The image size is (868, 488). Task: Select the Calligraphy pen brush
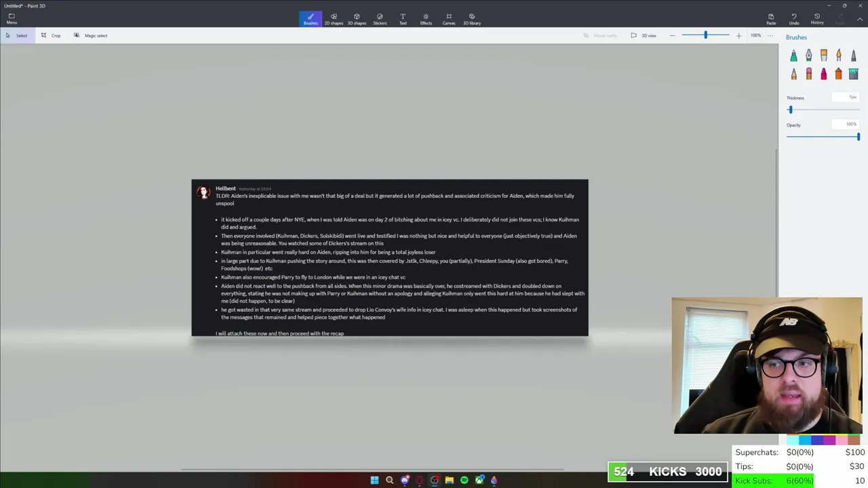(808, 56)
